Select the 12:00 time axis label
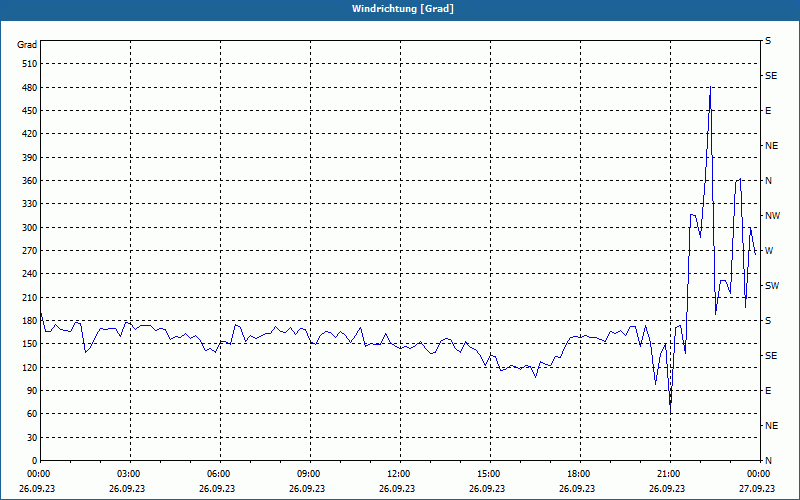 point(398,474)
